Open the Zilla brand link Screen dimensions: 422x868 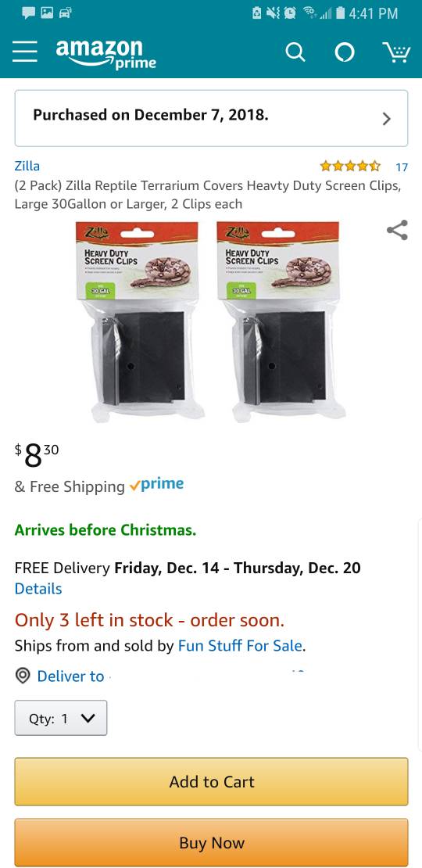point(27,166)
